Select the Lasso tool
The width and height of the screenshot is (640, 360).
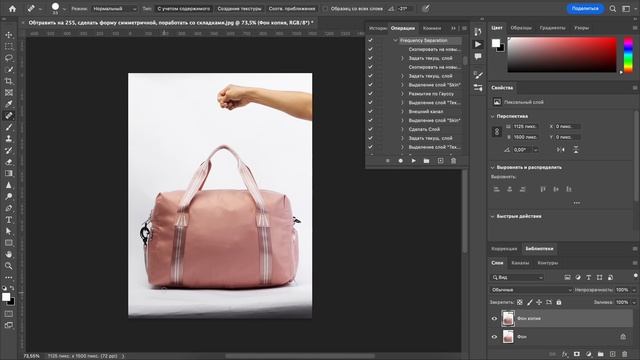9,58
